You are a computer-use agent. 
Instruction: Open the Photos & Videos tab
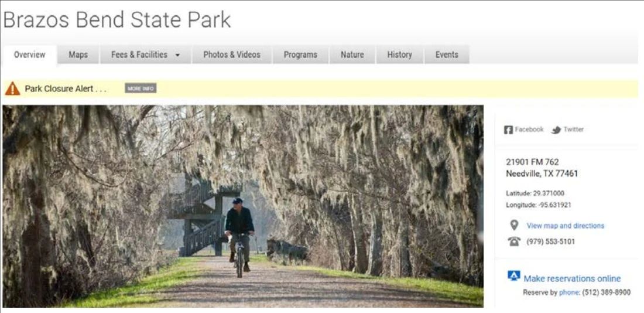232,55
